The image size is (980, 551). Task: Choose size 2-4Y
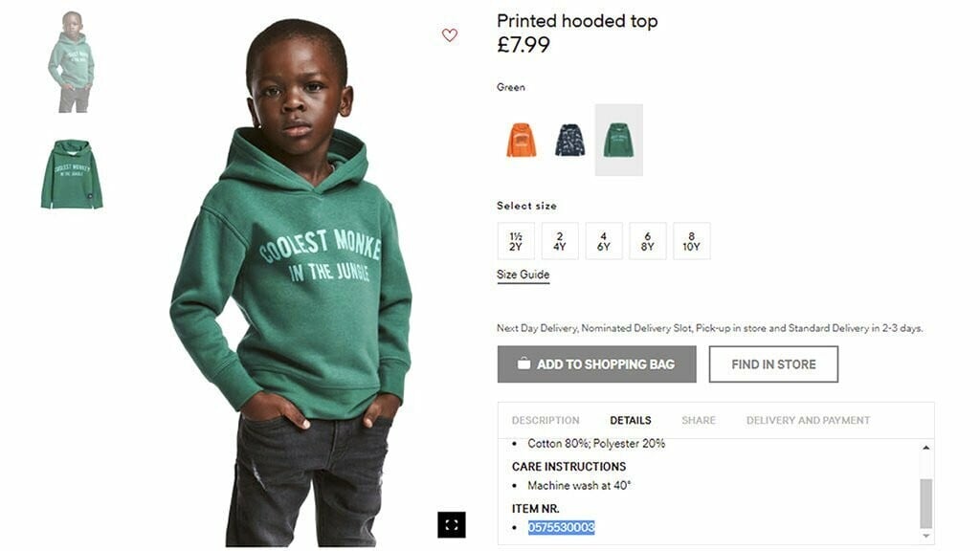[559, 241]
